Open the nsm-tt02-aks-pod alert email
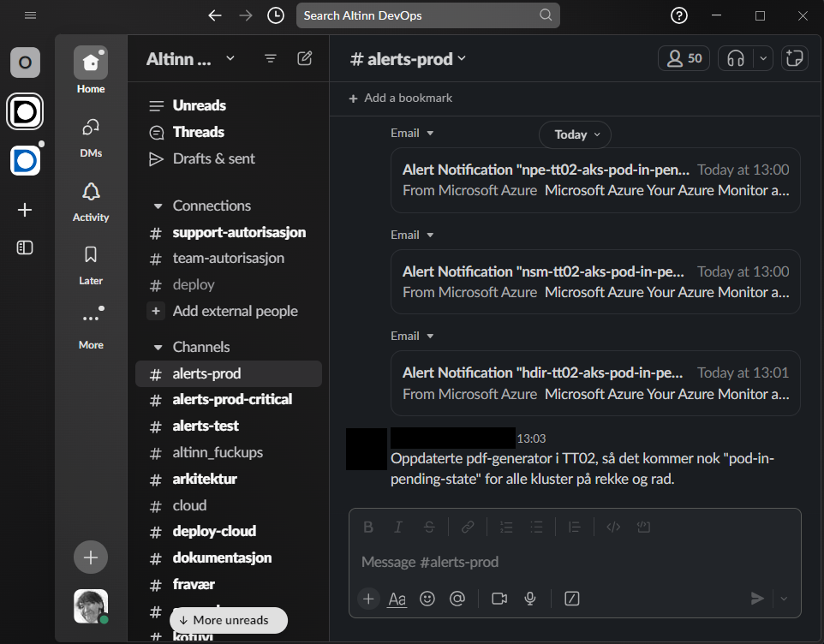Viewport: 824px width, 644px height. [x=595, y=282]
